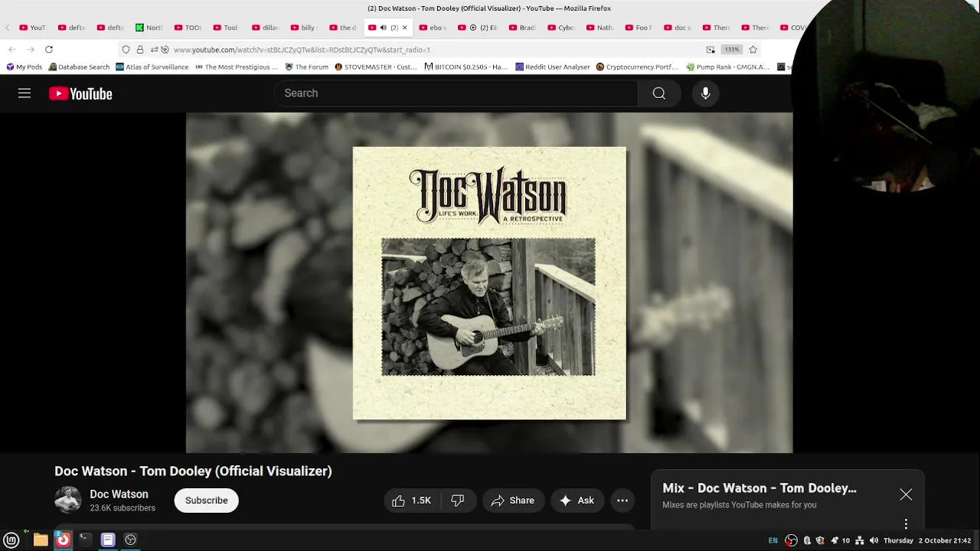Switch to the first YouTube tab
The height and width of the screenshot is (551, 980).
32,28
